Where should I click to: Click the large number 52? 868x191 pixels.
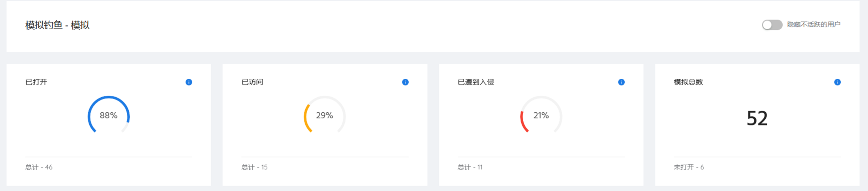(757, 118)
